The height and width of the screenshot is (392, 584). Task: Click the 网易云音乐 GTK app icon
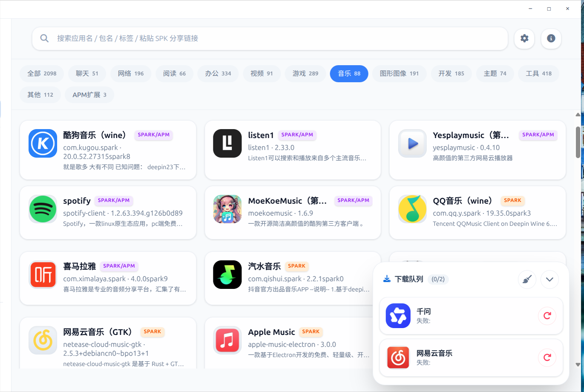(x=43, y=340)
